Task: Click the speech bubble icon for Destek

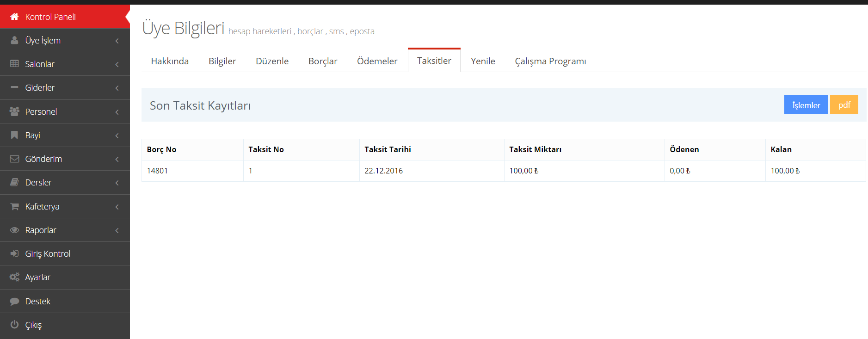Action: coord(14,301)
